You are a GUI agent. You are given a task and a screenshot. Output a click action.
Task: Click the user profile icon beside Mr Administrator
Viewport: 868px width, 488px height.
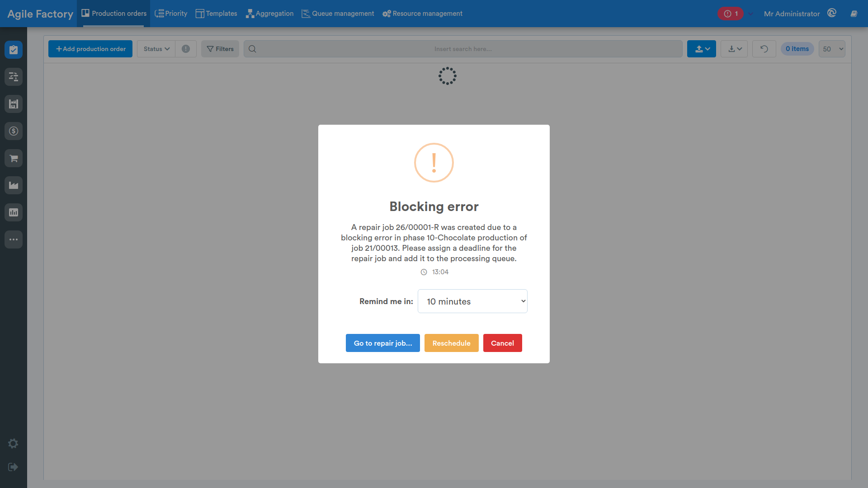[832, 13]
